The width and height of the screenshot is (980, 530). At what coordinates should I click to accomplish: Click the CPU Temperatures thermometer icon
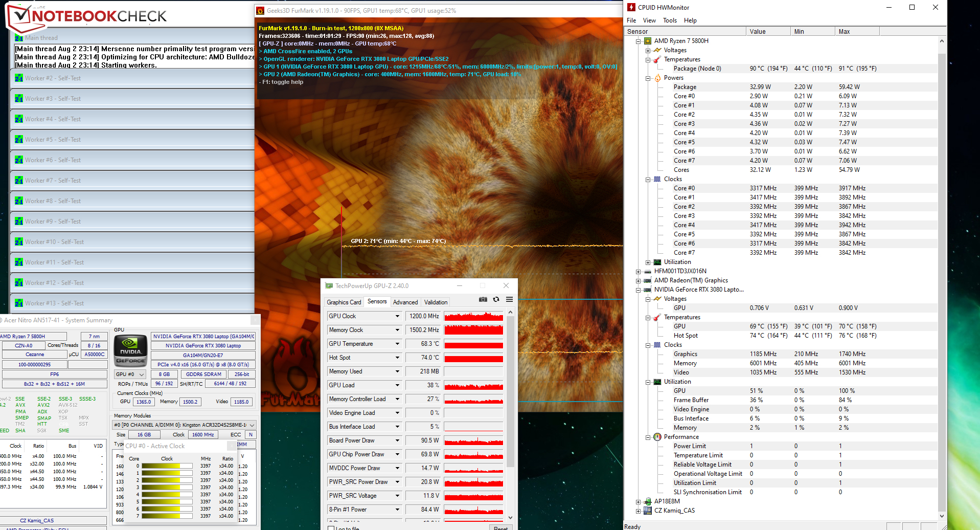(x=657, y=59)
